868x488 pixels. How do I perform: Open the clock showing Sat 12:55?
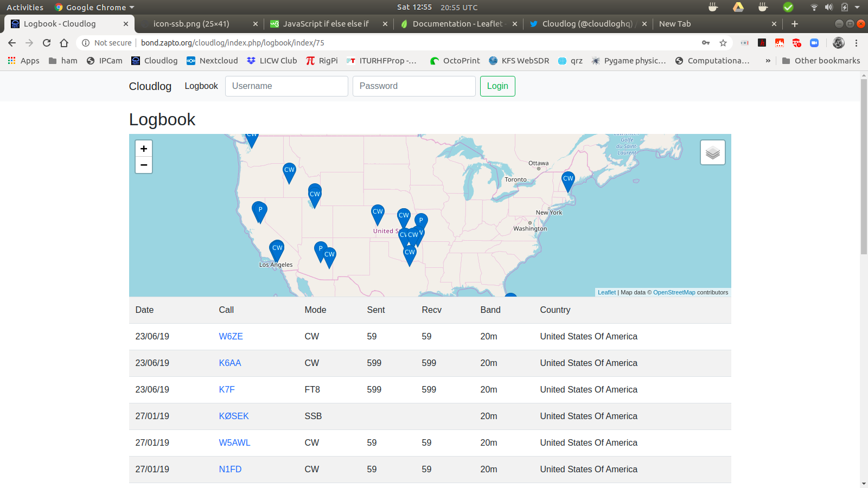pyautogui.click(x=414, y=7)
